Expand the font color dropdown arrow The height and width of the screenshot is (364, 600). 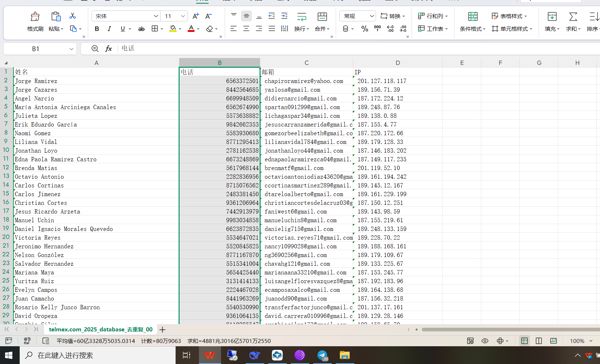tap(198, 29)
